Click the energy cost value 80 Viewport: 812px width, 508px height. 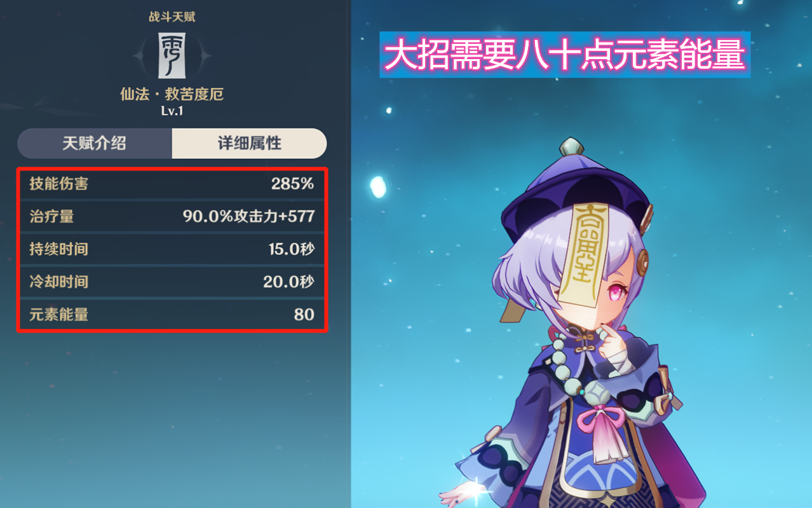pos(304,314)
